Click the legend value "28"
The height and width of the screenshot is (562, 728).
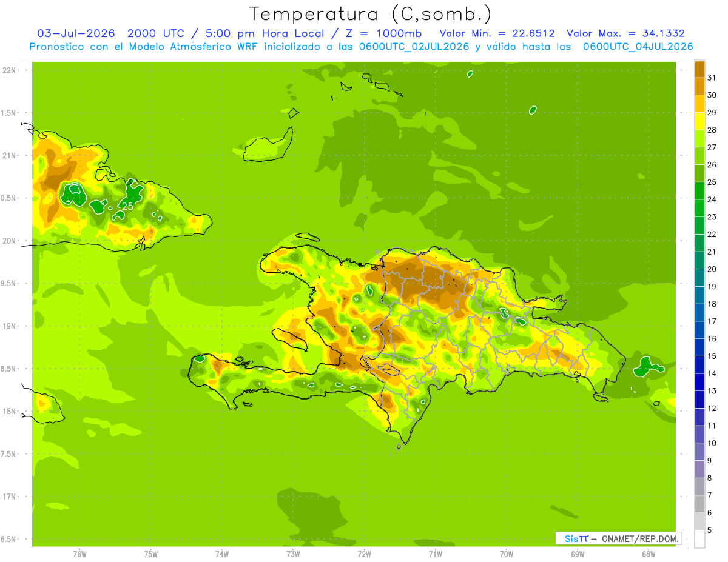[712, 130]
